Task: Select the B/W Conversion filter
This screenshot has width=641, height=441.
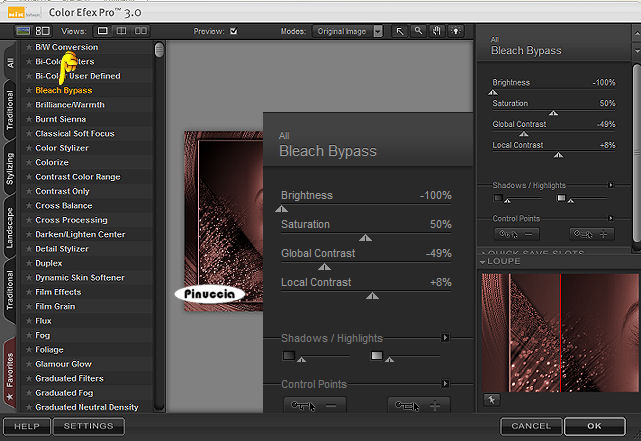Action: click(67, 47)
